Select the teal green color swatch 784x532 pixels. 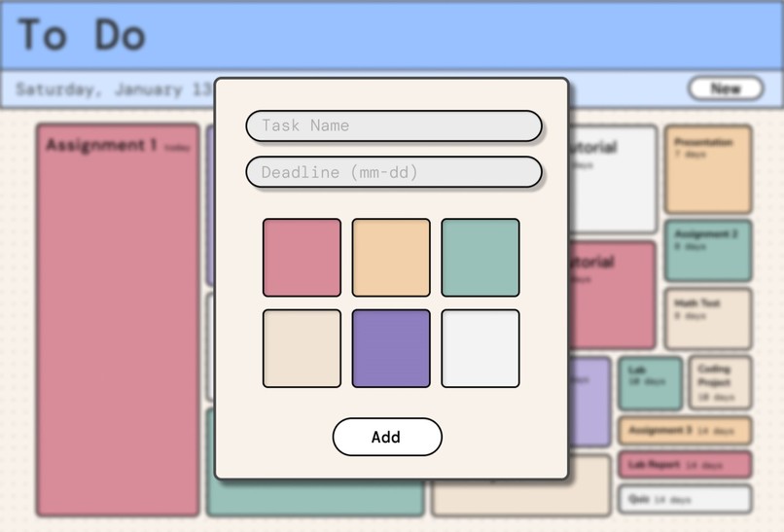point(480,258)
